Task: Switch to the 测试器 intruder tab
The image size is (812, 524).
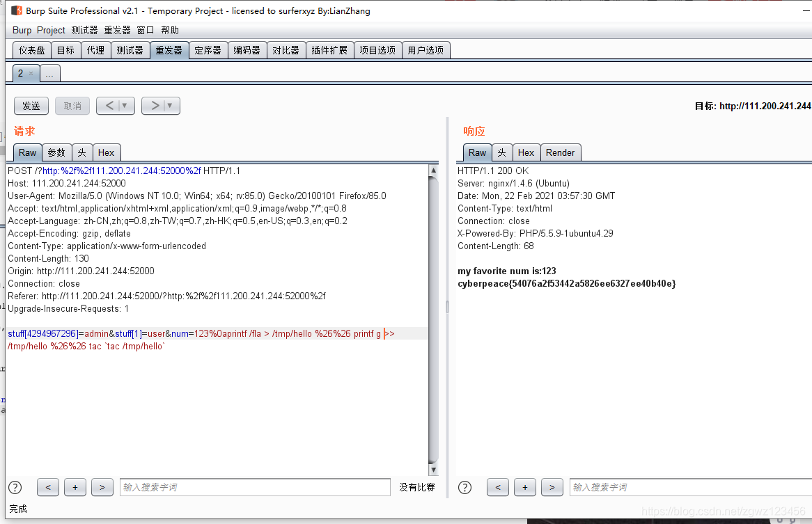Action: pyautogui.click(x=130, y=50)
